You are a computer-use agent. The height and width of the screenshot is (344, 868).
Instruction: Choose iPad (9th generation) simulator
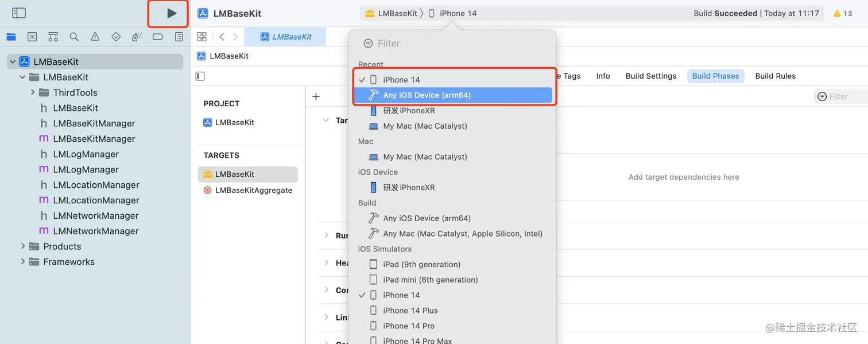click(x=452, y=264)
